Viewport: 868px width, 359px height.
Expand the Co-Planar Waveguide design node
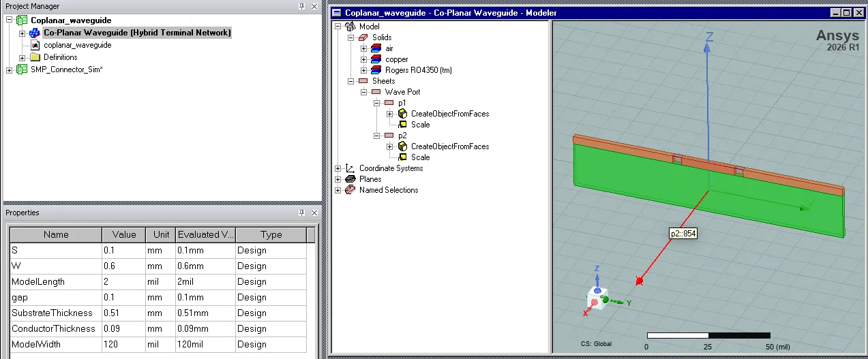[22, 33]
